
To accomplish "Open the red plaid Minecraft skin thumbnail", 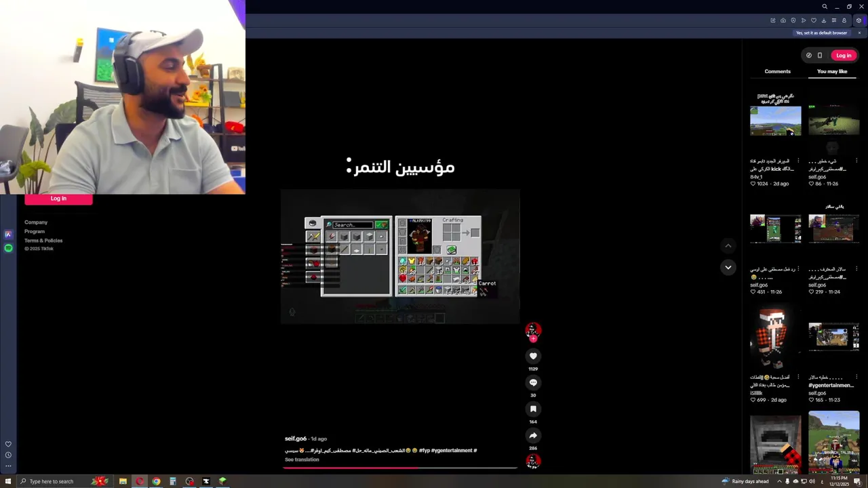I will 775,338.
